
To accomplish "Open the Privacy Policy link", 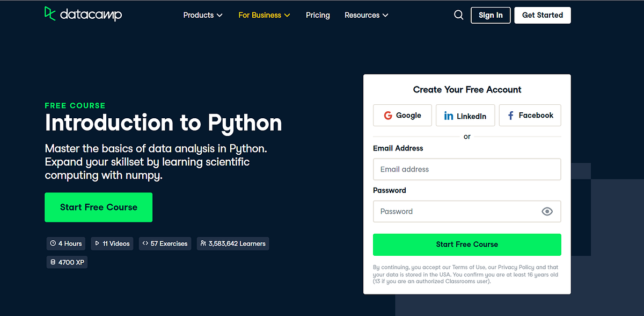I will pyautogui.click(x=514, y=267).
